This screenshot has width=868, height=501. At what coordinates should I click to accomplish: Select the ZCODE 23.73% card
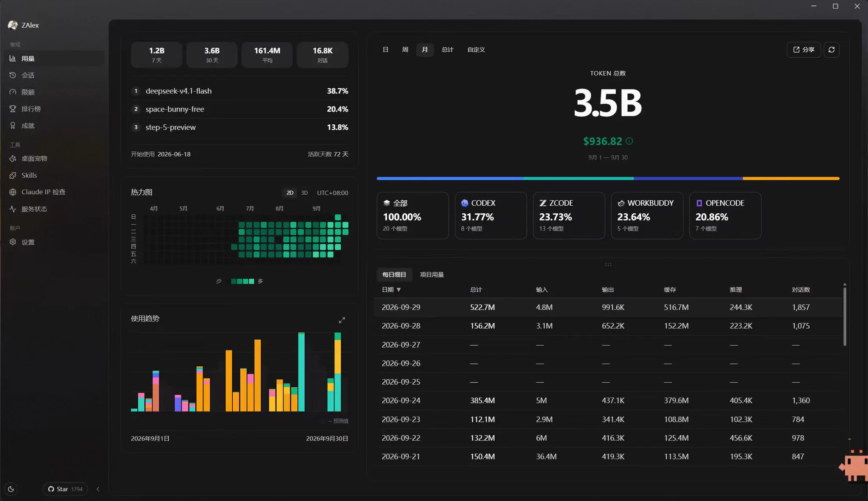click(x=569, y=216)
